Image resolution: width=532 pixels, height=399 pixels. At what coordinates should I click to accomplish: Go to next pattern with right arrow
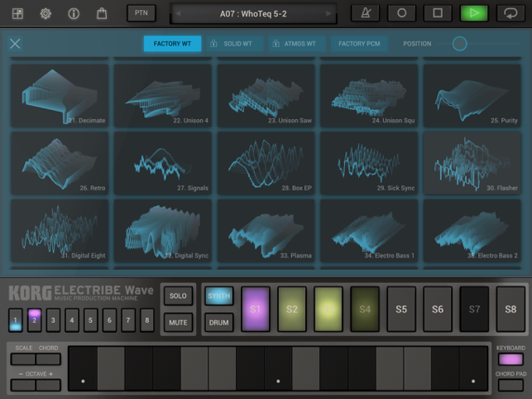coord(329,14)
